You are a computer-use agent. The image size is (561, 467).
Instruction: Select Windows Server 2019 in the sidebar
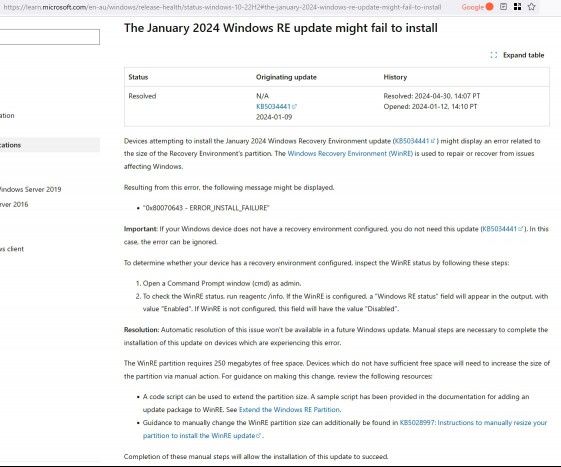pyautogui.click(x=30, y=189)
